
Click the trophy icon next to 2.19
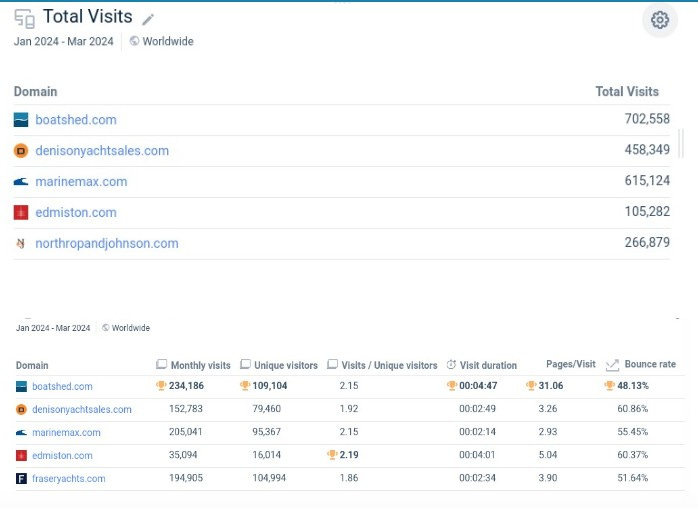pyautogui.click(x=332, y=455)
